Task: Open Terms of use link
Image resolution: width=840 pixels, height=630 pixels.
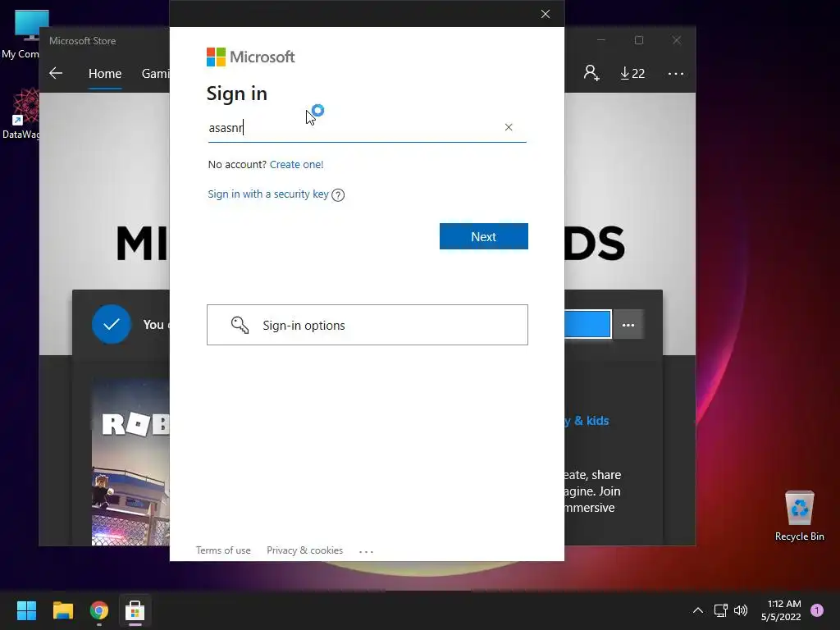Action: (x=223, y=550)
